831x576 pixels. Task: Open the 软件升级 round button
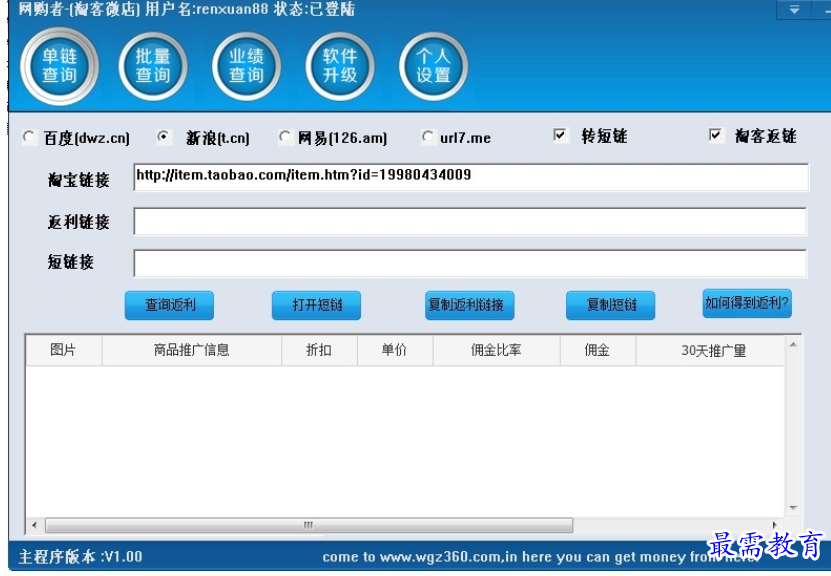tap(340, 66)
